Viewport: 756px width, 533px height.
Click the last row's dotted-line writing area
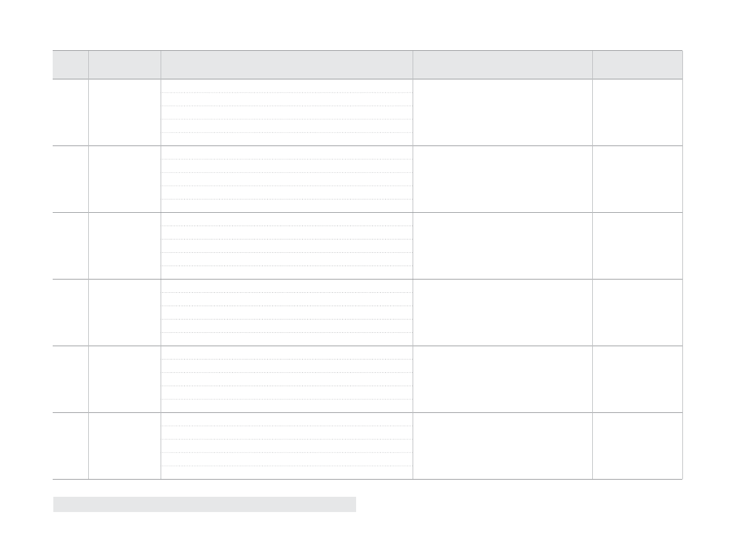[286, 446]
